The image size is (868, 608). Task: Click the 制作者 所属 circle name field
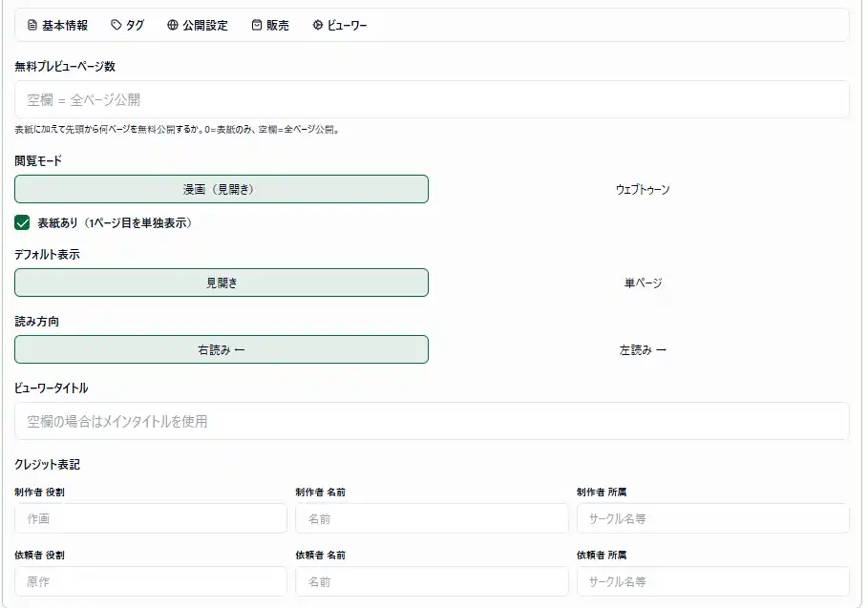712,518
